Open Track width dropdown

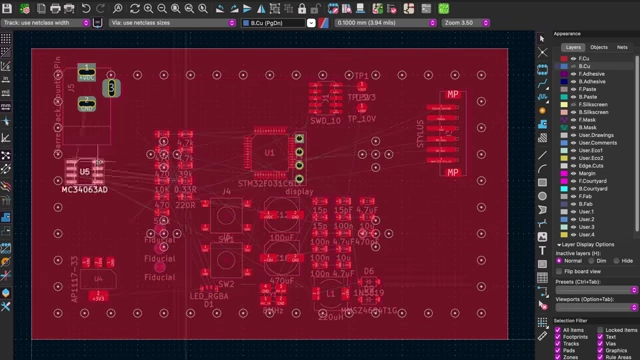point(45,23)
